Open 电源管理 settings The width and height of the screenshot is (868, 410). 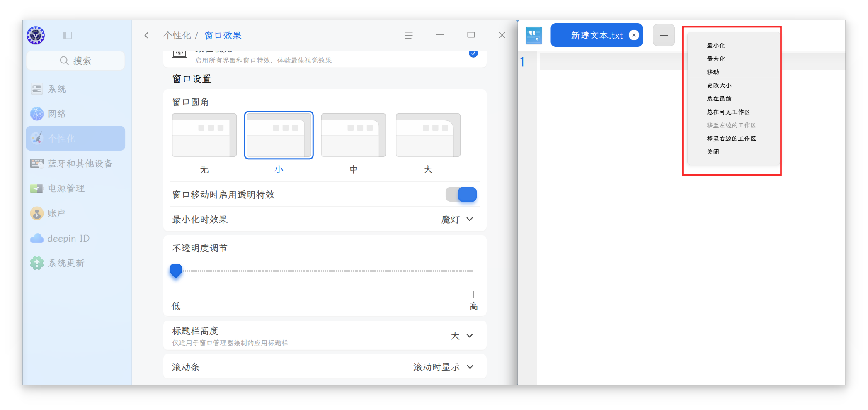(75, 188)
